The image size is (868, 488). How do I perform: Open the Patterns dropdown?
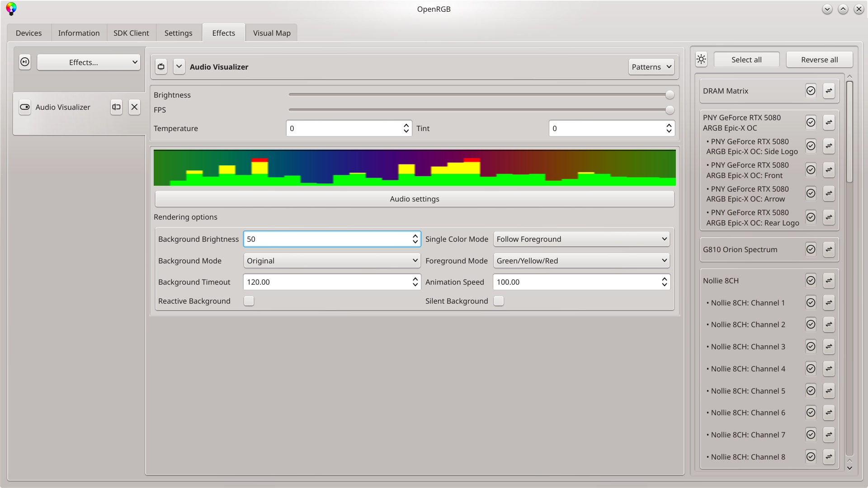click(x=651, y=67)
